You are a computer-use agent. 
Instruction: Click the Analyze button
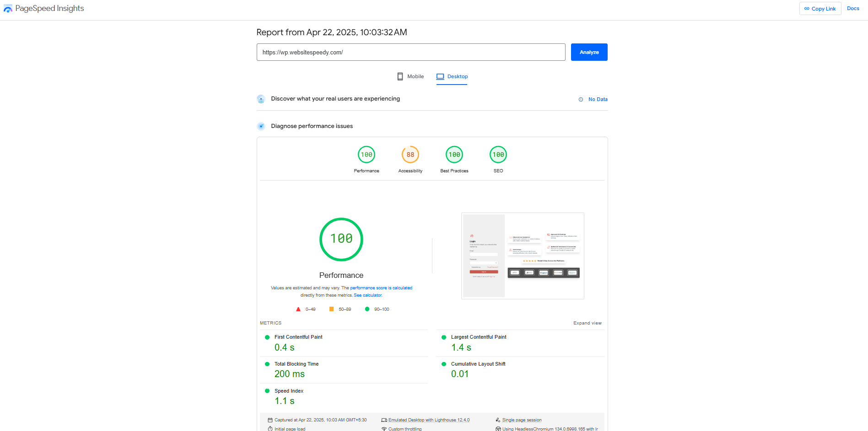(589, 52)
